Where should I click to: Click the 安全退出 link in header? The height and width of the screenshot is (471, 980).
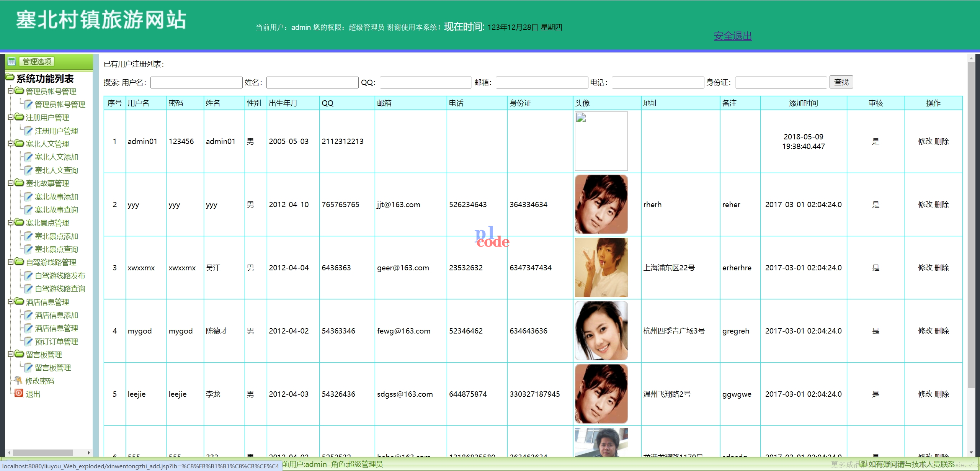tap(733, 36)
